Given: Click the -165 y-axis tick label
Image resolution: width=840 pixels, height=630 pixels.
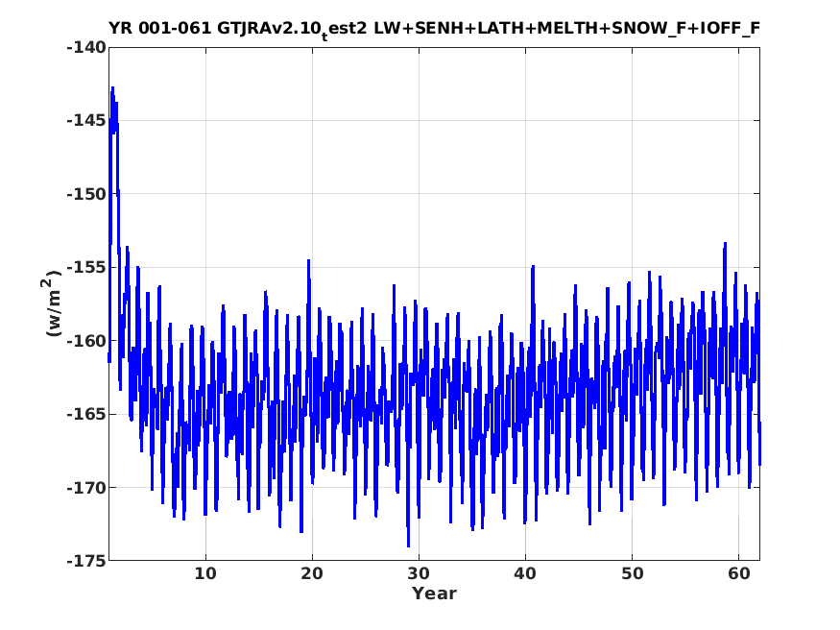Looking at the screenshot, I should (86, 414).
